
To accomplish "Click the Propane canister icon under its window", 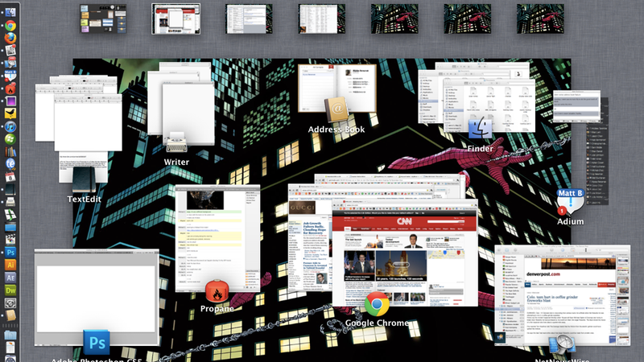I will (217, 291).
